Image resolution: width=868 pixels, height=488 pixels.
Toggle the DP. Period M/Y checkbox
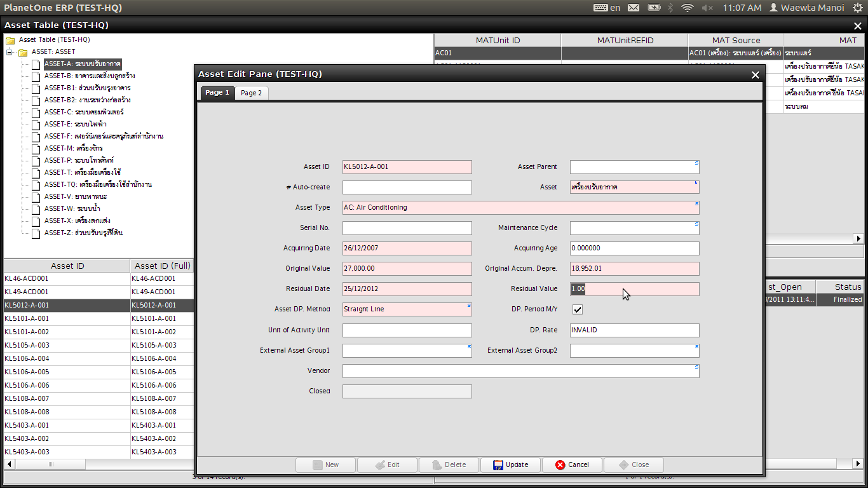[577, 309]
